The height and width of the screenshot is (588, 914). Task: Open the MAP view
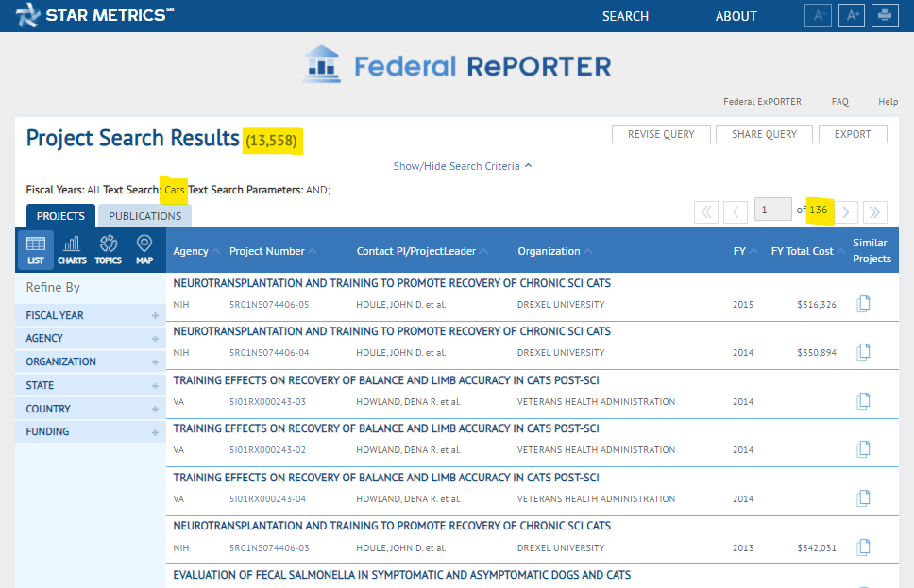click(x=144, y=251)
